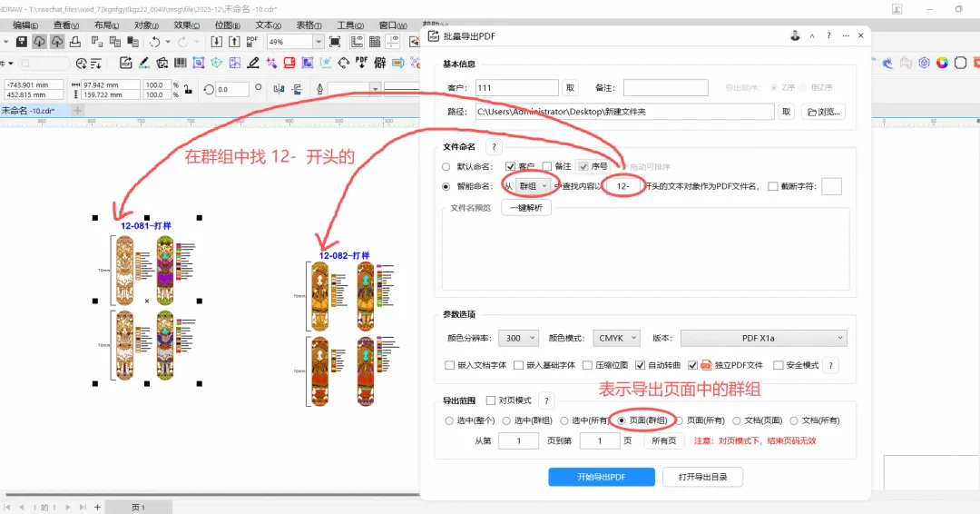Open the PDF X1a version dropdown
The width and height of the screenshot is (980, 514).
point(764,339)
